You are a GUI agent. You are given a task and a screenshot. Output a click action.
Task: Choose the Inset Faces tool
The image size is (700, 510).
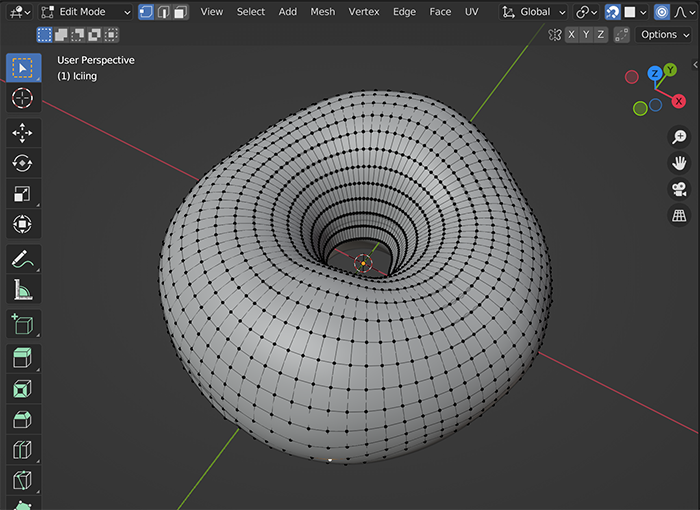click(x=23, y=388)
